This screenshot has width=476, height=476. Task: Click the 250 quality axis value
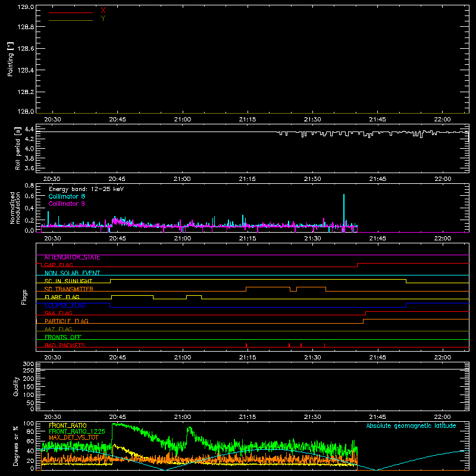tap(29, 370)
